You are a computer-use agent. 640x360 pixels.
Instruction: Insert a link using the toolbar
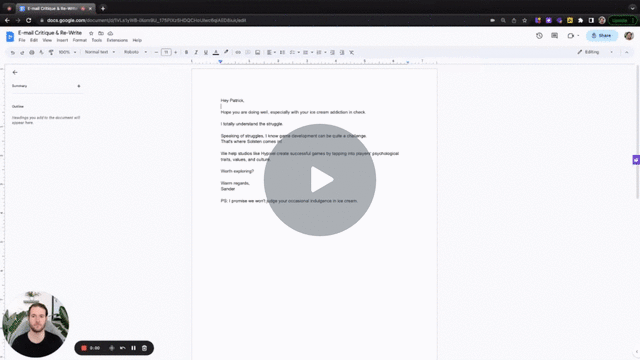pos(238,52)
